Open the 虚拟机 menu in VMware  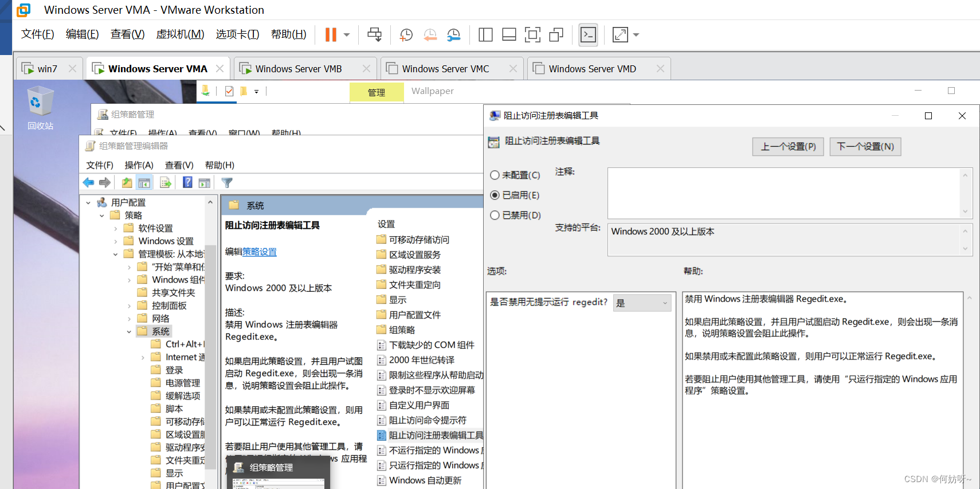180,34
